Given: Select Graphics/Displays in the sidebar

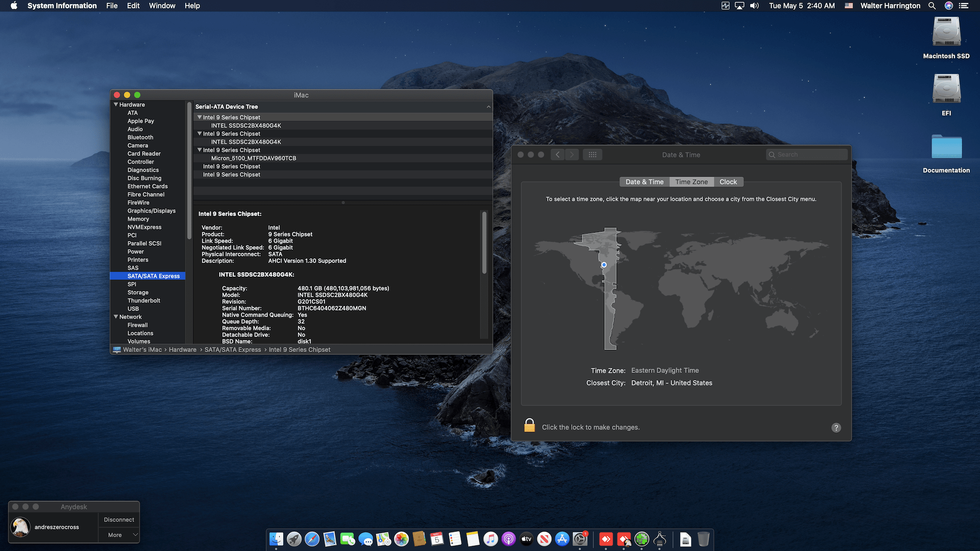Looking at the screenshot, I should [151, 211].
